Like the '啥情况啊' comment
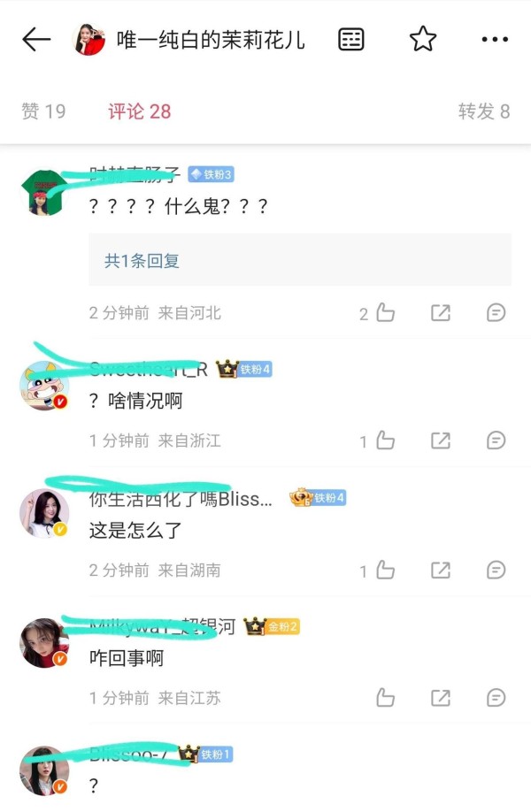This screenshot has width=531, height=812. [x=385, y=440]
